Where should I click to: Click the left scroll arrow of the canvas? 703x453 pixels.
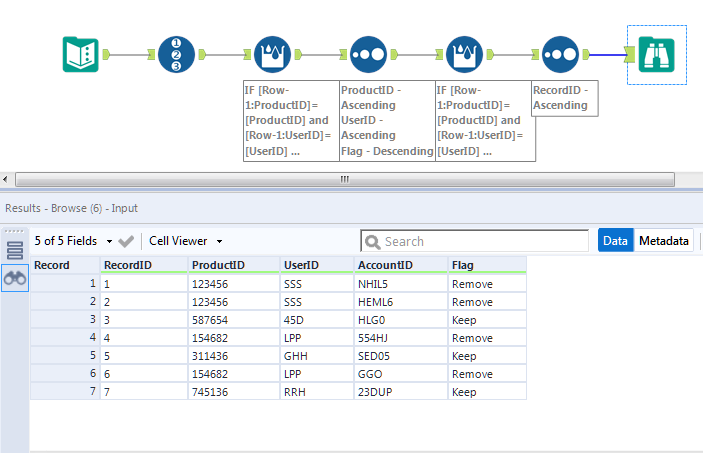pyautogui.click(x=5, y=179)
